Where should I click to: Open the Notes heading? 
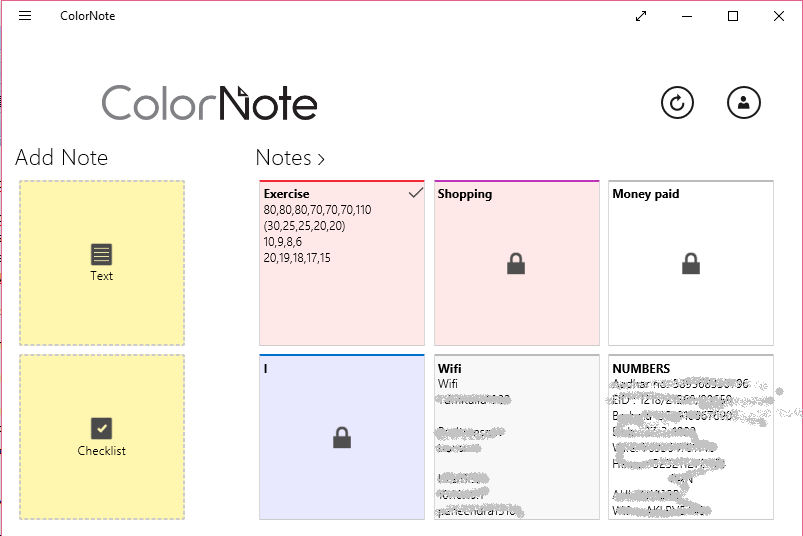(283, 158)
